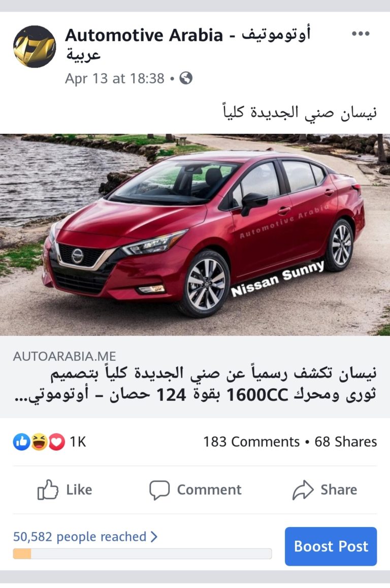Image resolution: width=390 pixels, height=588 pixels.
Task: Click the reach progress bar
Action: pyautogui.click(x=142, y=554)
